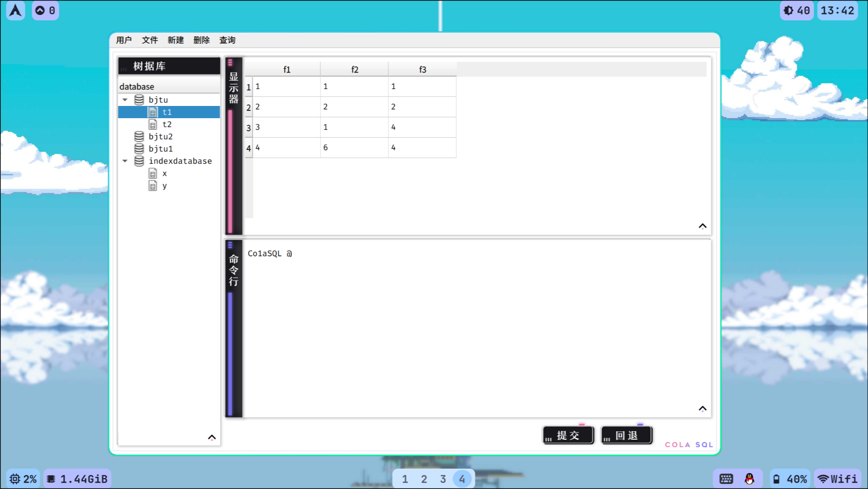Image resolution: width=868 pixels, height=489 pixels.
Task: Open the 新建 menu
Action: point(176,40)
